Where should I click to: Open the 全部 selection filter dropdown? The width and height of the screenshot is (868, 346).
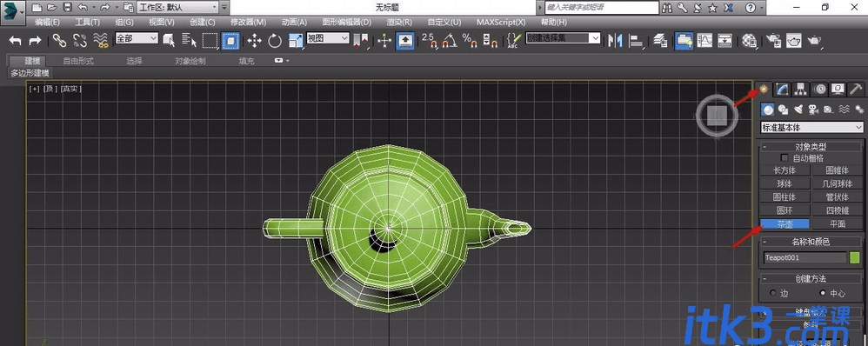click(137, 38)
